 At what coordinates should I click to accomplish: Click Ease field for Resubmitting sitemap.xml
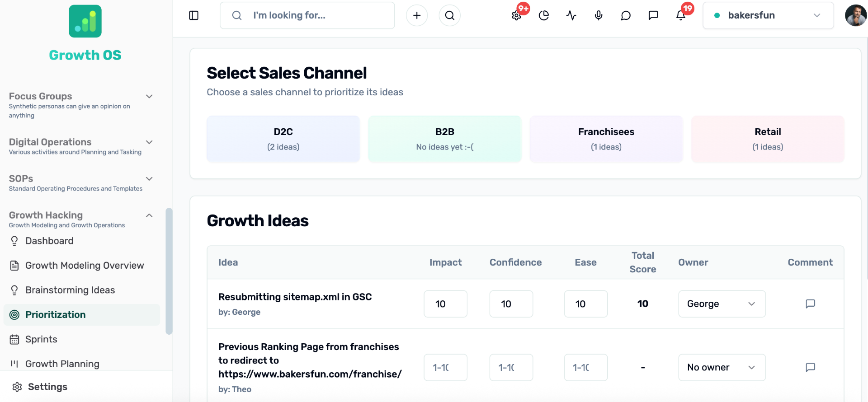tap(586, 304)
